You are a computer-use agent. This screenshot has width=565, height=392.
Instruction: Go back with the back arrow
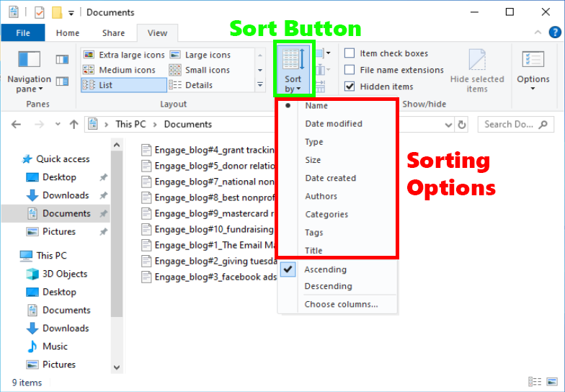pyautogui.click(x=16, y=124)
